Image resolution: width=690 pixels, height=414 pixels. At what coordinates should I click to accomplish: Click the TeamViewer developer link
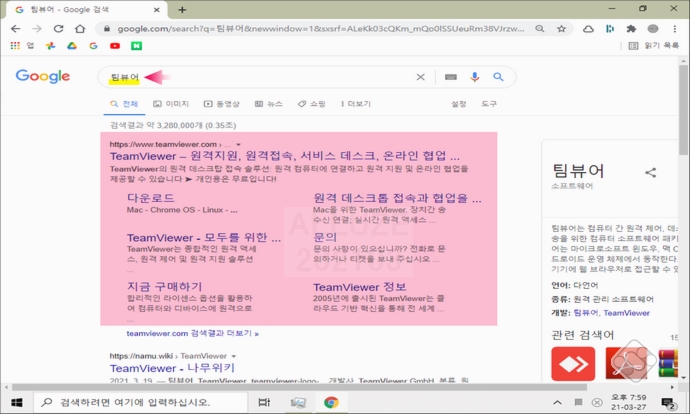626,313
